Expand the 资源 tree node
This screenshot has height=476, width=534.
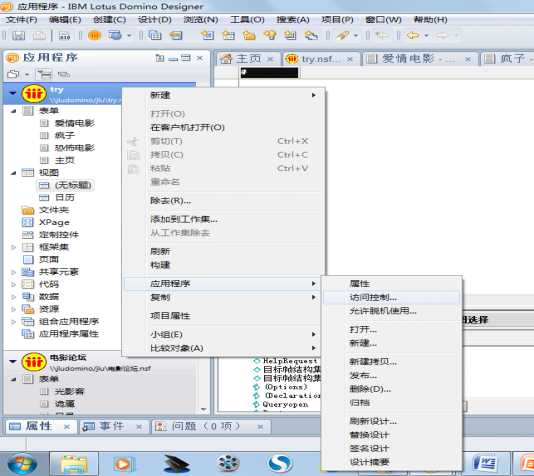click(x=14, y=309)
